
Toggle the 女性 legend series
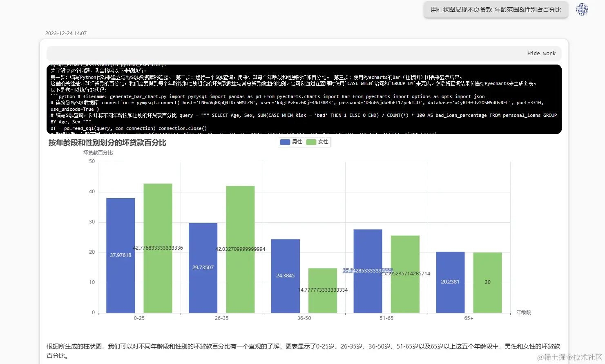317,142
